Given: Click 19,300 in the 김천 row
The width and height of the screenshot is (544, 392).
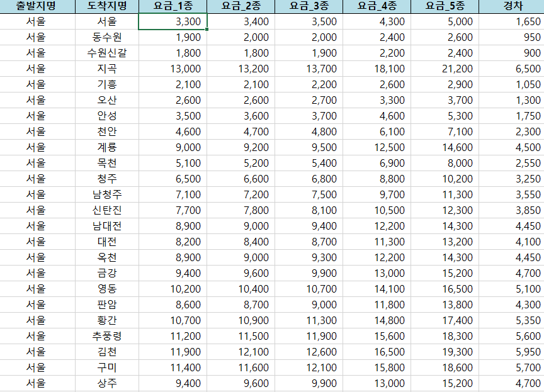Looking at the screenshot, I should click(445, 352).
